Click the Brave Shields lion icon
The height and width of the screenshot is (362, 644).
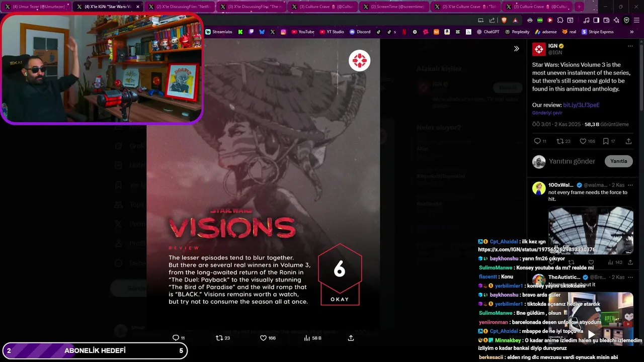tap(504, 20)
